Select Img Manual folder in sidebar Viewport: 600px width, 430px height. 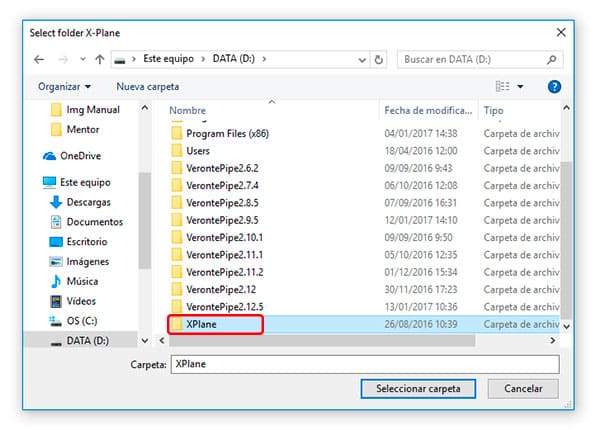tap(85, 110)
